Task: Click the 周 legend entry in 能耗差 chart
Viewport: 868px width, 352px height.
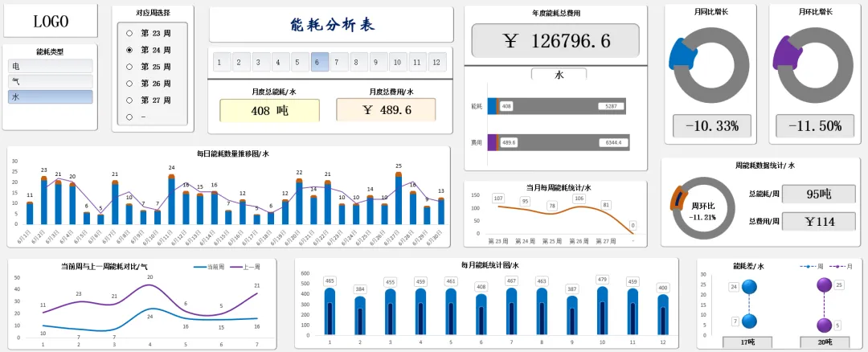Action: tap(810, 267)
